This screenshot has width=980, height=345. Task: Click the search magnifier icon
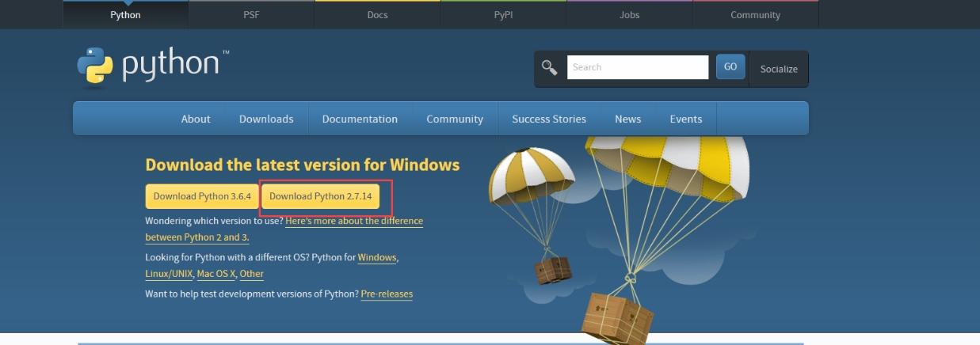point(549,67)
